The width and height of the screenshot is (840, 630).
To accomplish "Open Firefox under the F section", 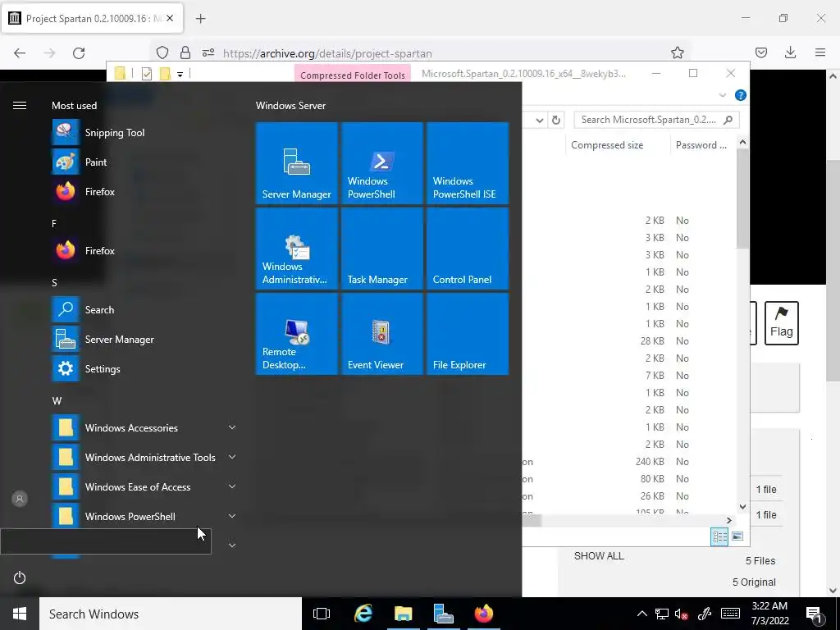I will 144,251.
